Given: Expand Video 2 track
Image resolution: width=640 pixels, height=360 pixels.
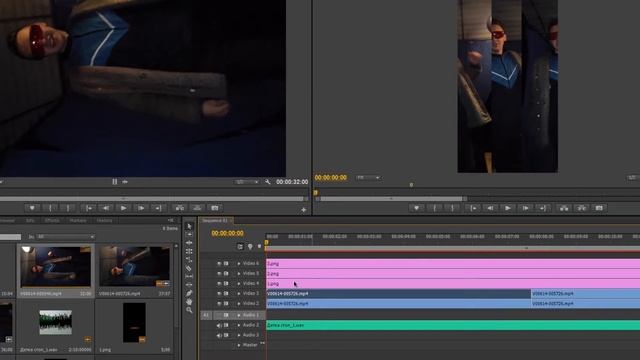Looking at the screenshot, I should coord(239,304).
